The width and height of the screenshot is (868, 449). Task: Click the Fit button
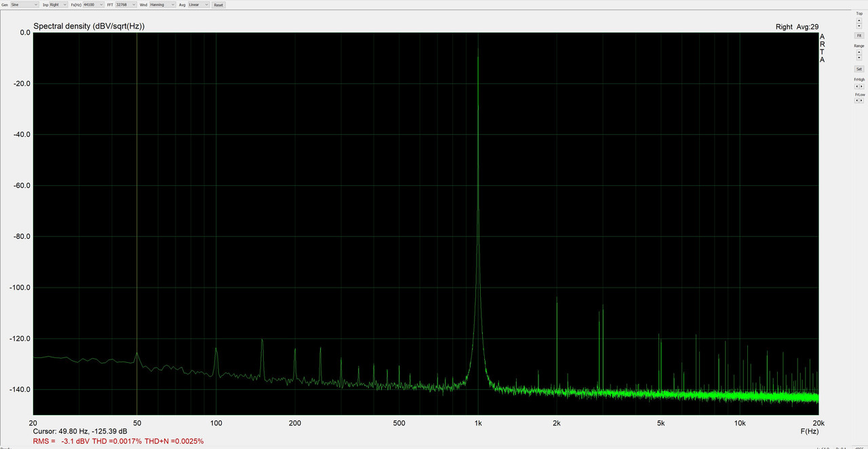point(859,35)
